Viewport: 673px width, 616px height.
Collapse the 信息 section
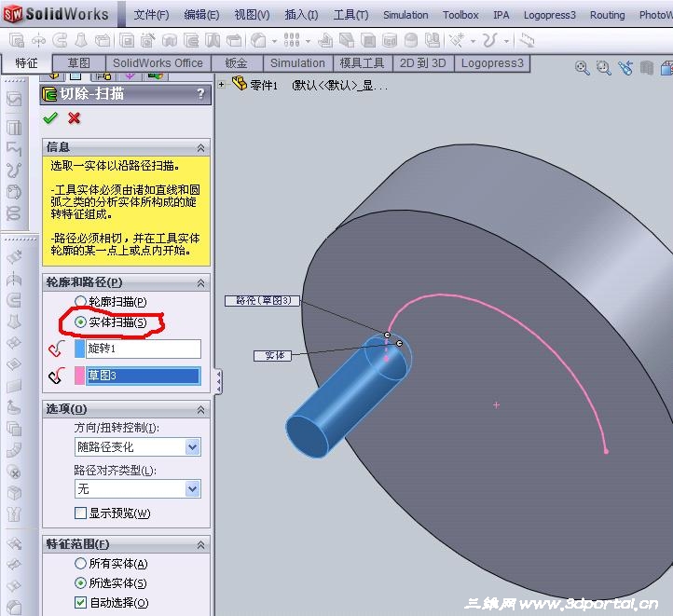click(200, 148)
